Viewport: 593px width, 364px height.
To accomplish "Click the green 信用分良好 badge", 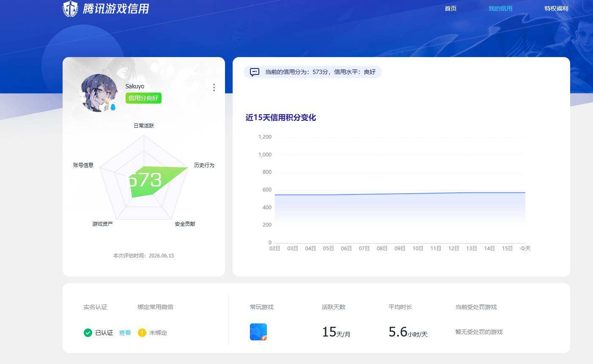I will (x=143, y=98).
